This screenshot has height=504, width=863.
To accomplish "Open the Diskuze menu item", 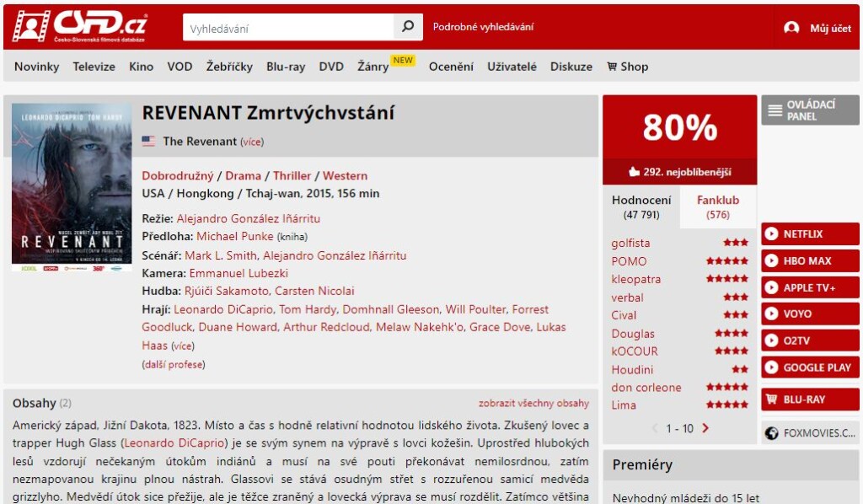I will pyautogui.click(x=571, y=67).
